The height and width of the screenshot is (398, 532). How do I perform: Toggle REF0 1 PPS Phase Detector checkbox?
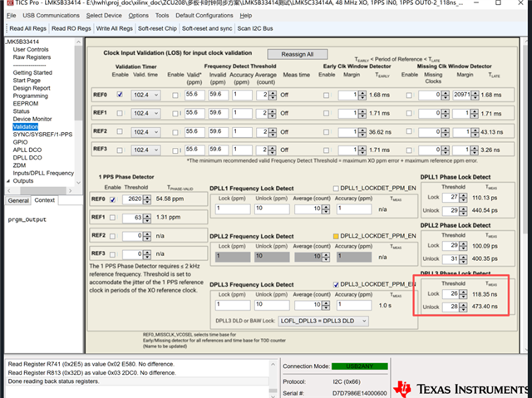113,199
